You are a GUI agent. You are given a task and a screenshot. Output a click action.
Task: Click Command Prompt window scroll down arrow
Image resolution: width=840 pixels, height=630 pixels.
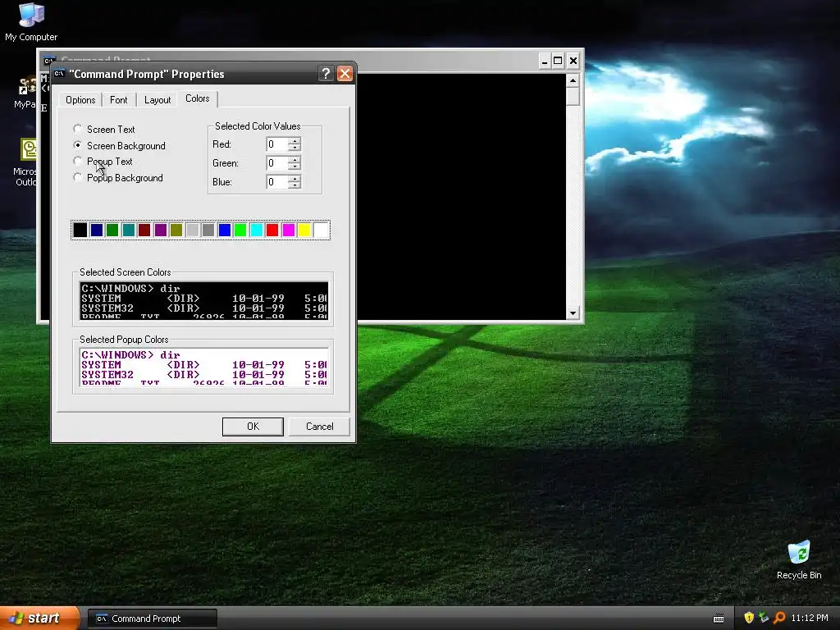573,313
